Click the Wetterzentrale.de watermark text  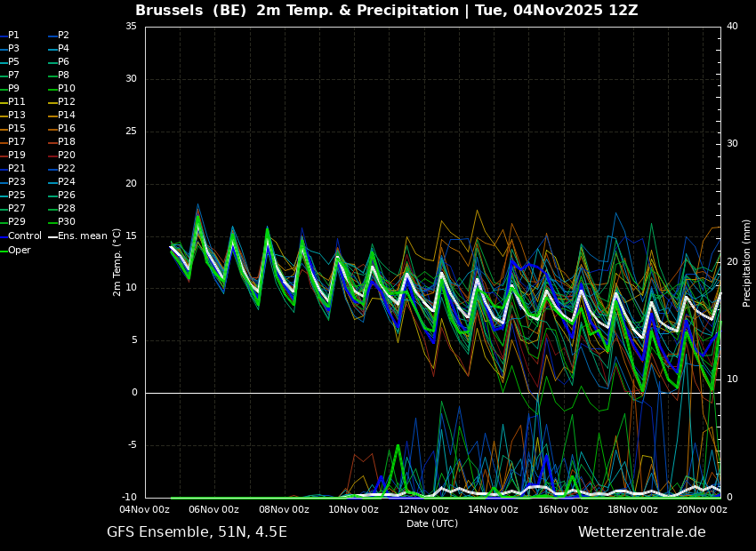tap(641, 532)
